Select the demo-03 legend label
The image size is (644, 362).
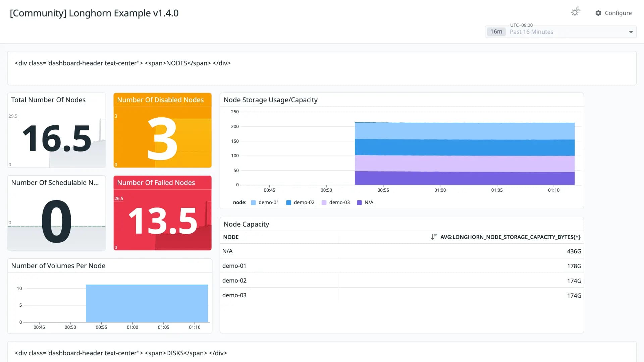339,202
